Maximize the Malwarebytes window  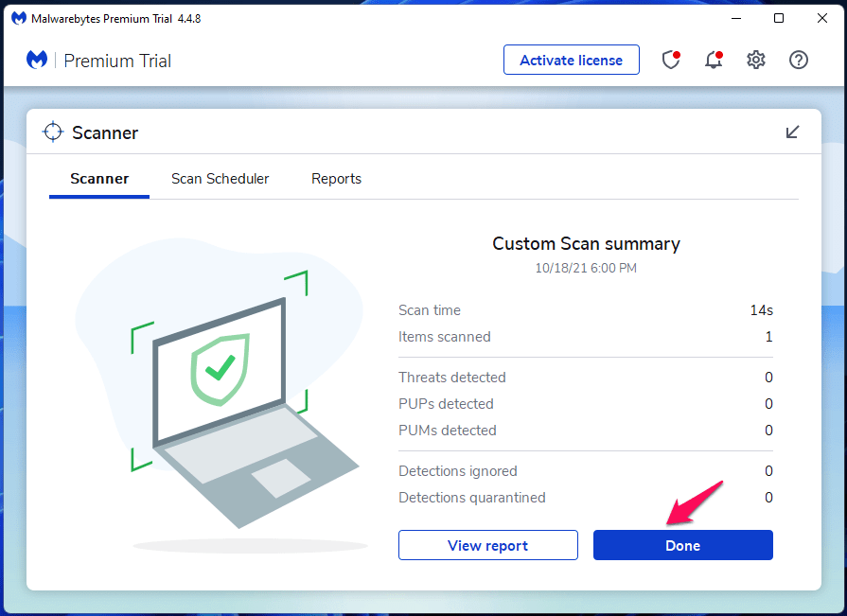point(779,18)
